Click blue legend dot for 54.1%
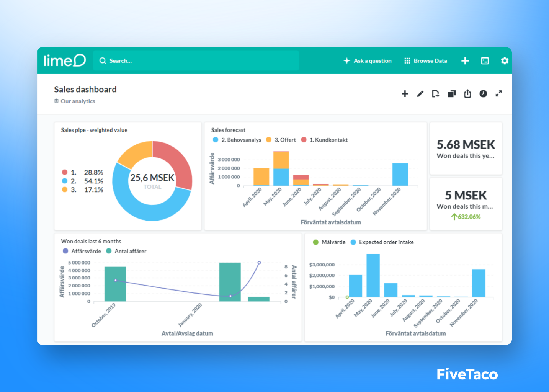This screenshot has height=392, width=549. point(64,181)
